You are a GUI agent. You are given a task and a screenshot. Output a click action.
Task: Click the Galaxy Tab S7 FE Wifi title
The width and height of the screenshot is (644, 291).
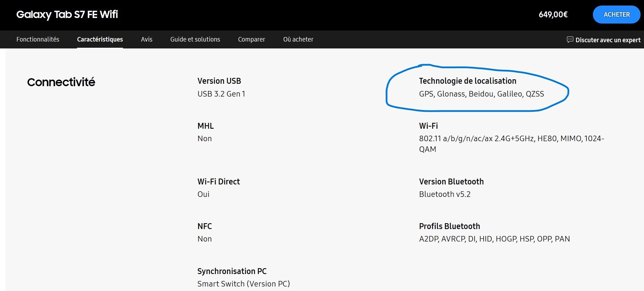[67, 15]
